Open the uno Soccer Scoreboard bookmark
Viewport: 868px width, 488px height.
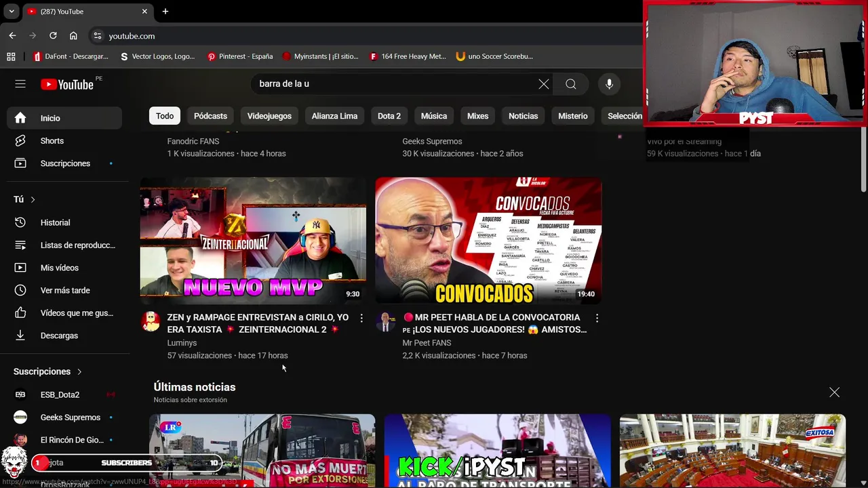(495, 56)
